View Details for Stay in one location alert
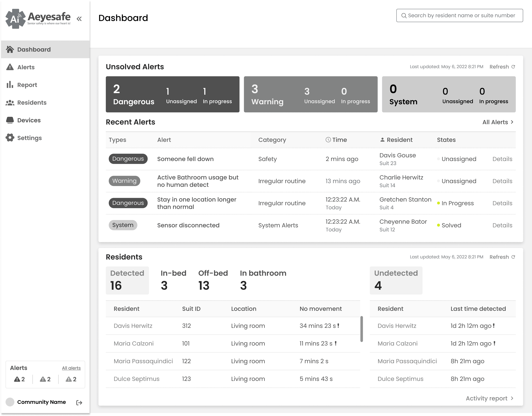532x416 pixels. point(502,203)
